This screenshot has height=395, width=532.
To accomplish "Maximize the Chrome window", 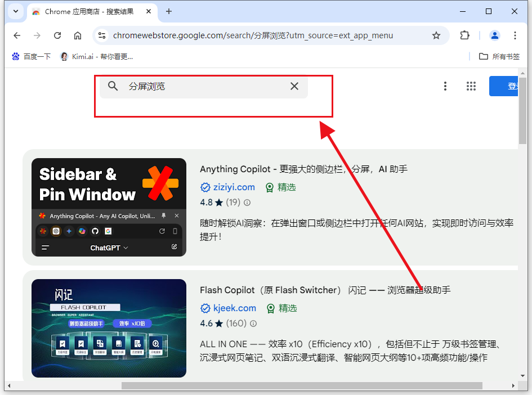I will 489,11.
